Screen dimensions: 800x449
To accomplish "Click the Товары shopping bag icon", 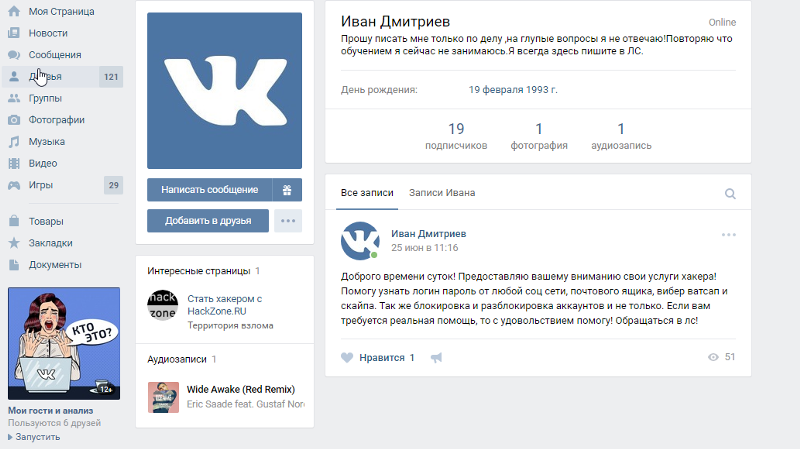I will tap(14, 221).
